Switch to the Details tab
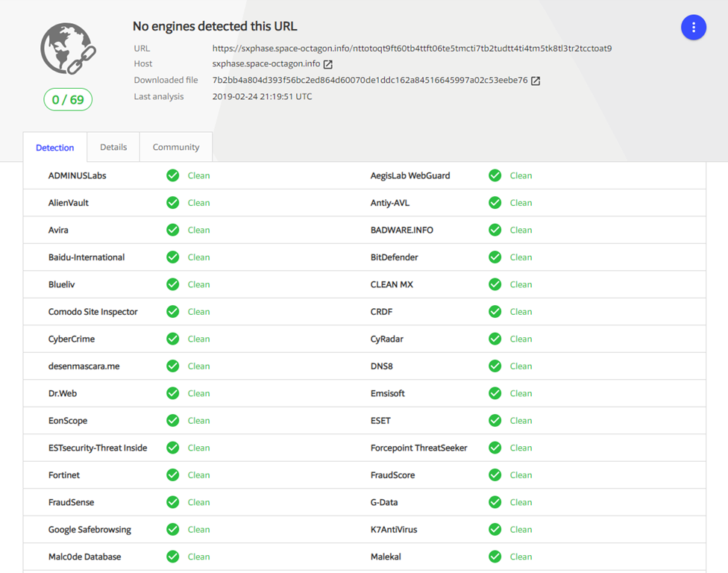728x573 pixels. (x=113, y=147)
